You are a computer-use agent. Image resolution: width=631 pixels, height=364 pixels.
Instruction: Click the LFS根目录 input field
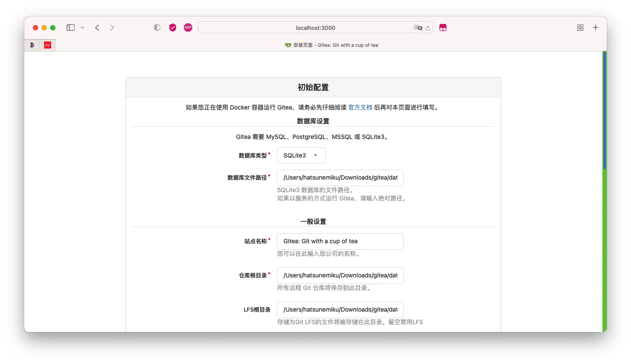tap(340, 310)
